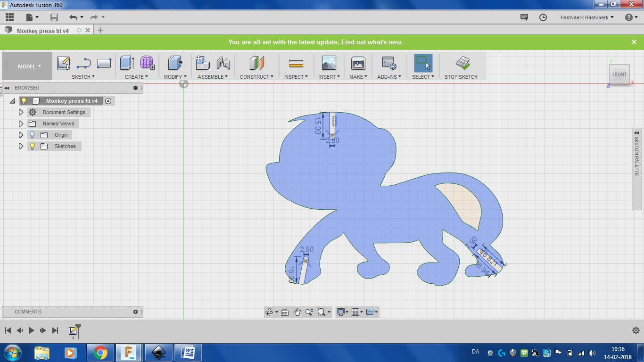Select the Line sketch tool
The height and width of the screenshot is (362, 644).
[84, 63]
